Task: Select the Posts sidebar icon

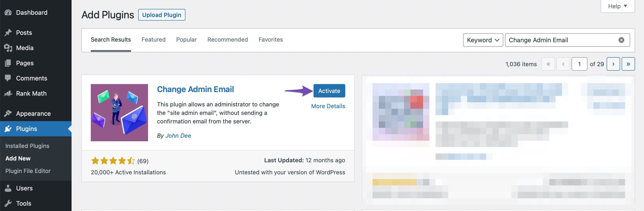Action: click(x=8, y=32)
